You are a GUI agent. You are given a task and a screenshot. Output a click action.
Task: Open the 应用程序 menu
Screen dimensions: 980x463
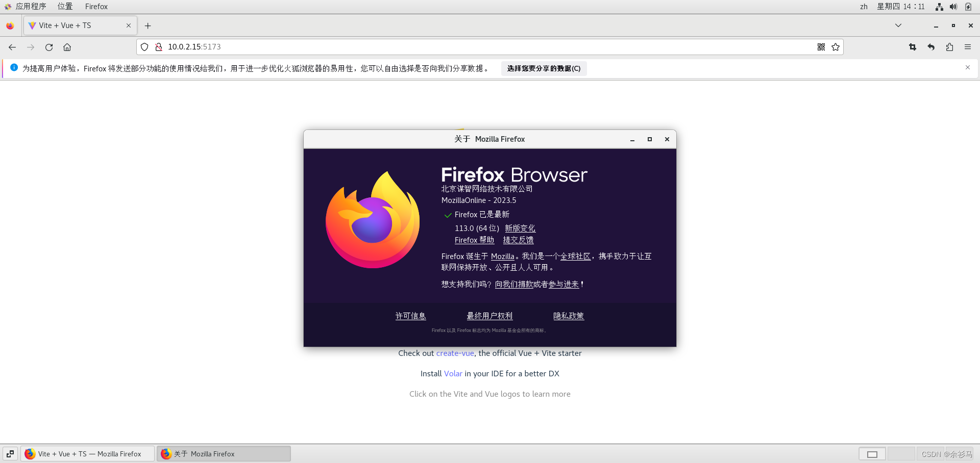31,7
